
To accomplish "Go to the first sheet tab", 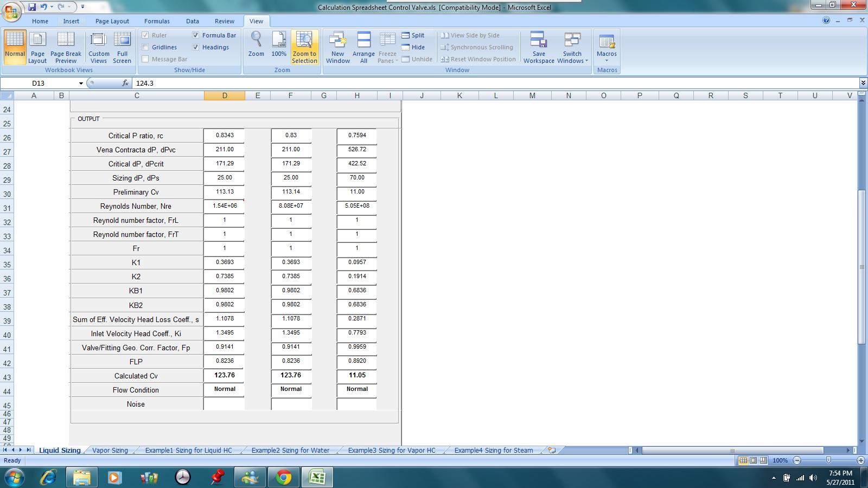I will 5,450.
